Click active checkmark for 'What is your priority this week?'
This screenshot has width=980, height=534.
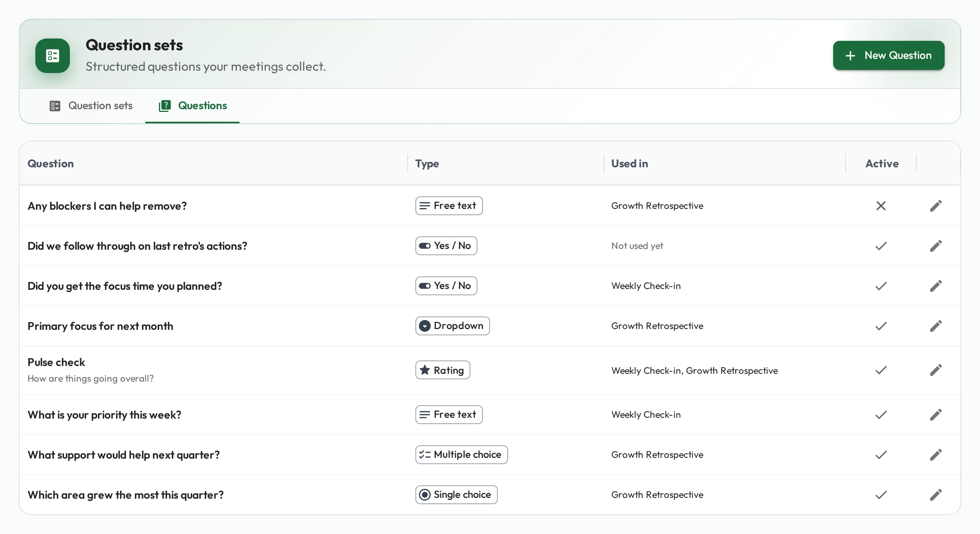(881, 415)
